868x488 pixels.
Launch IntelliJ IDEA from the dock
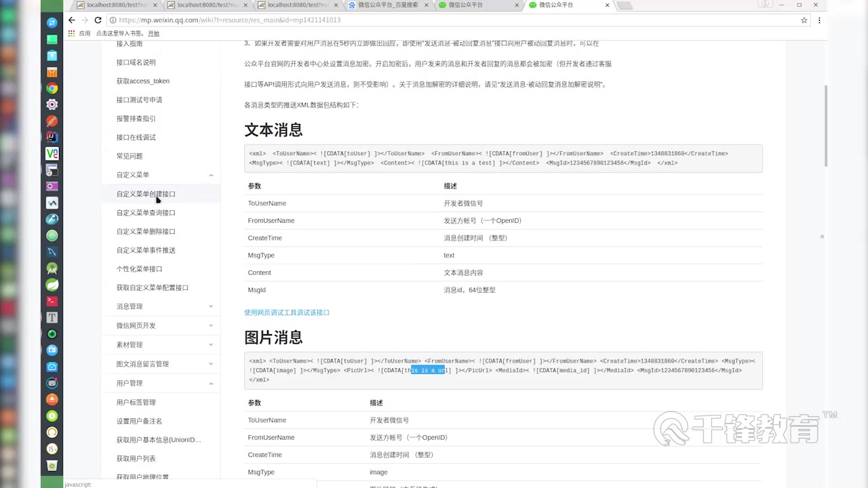[52, 138]
